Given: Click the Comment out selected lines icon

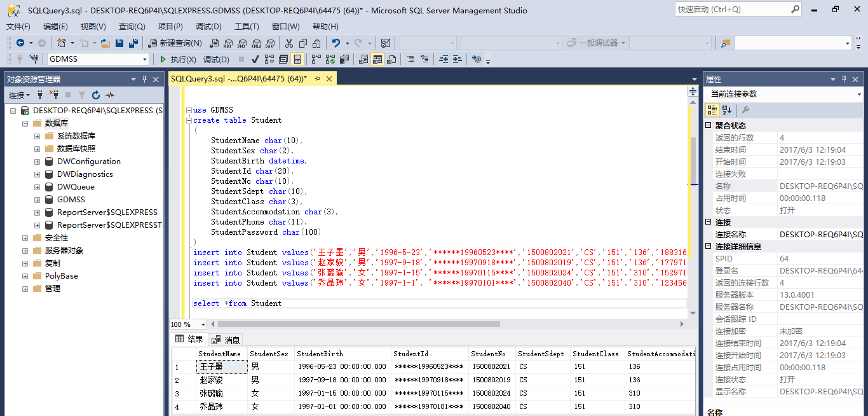Looking at the screenshot, I should [x=410, y=59].
